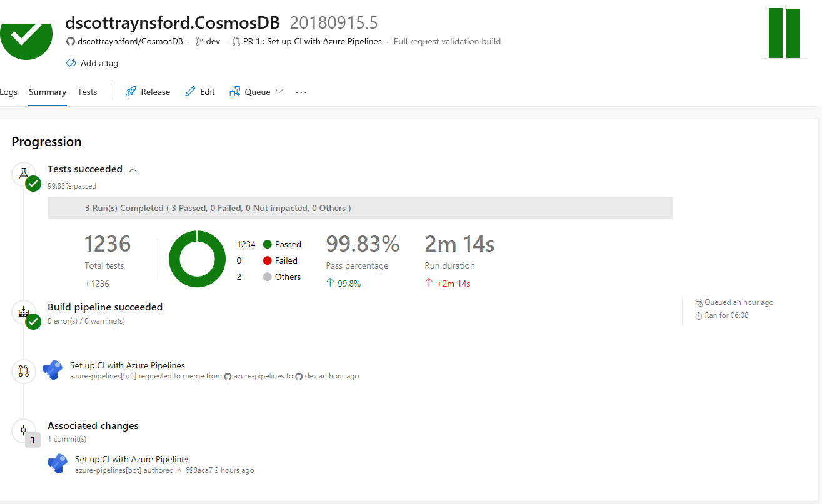Collapse the Tests succeeded section
Viewport: 822px width, 504px height.
pos(133,169)
